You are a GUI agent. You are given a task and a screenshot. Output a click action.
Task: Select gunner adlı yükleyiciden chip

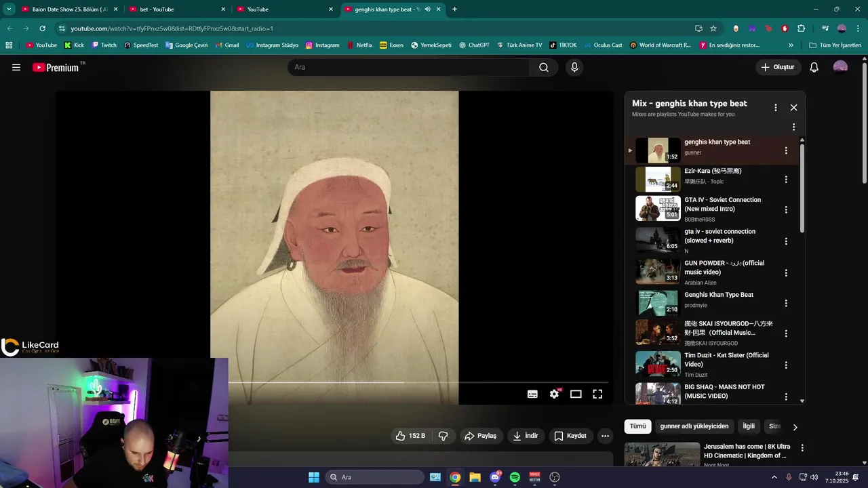(694, 426)
